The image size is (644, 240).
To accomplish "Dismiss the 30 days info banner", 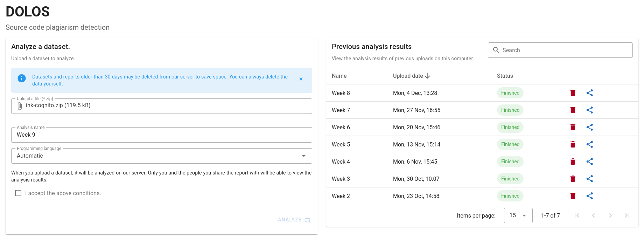I will click(301, 79).
